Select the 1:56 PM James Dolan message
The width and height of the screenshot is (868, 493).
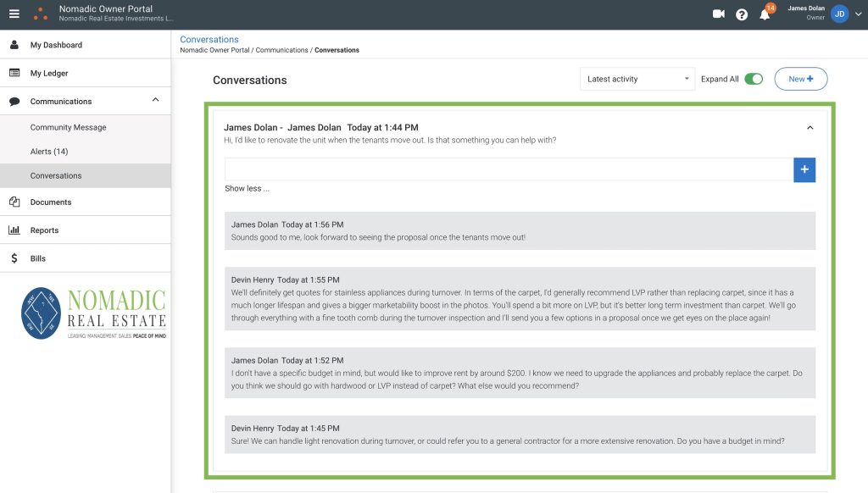point(520,230)
